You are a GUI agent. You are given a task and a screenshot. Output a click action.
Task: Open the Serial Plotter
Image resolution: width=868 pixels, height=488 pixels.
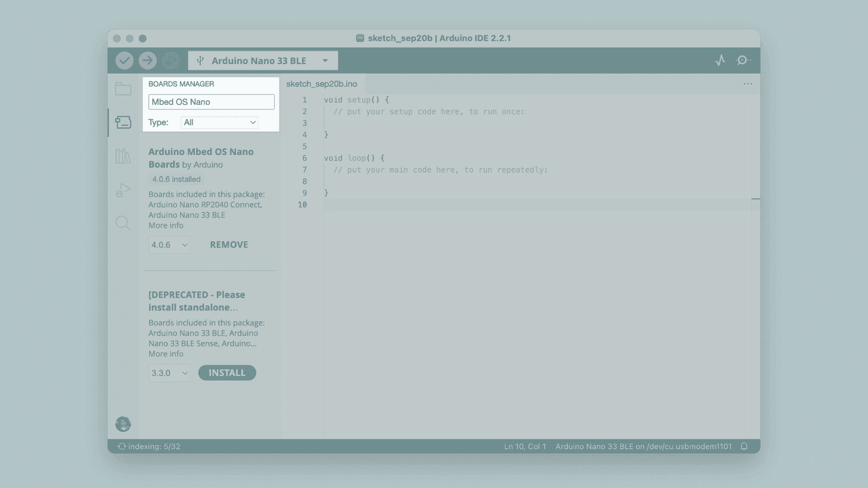click(720, 60)
